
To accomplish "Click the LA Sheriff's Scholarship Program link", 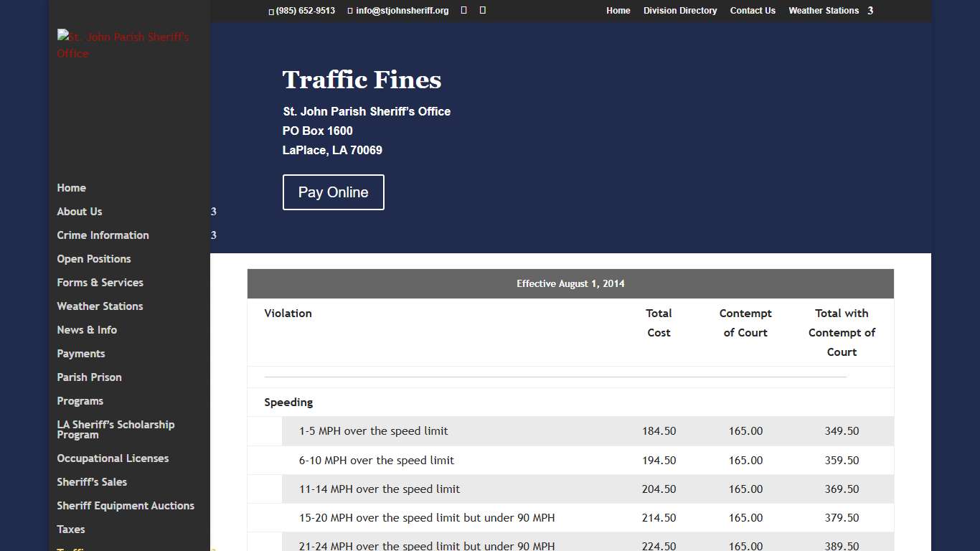I will (116, 429).
